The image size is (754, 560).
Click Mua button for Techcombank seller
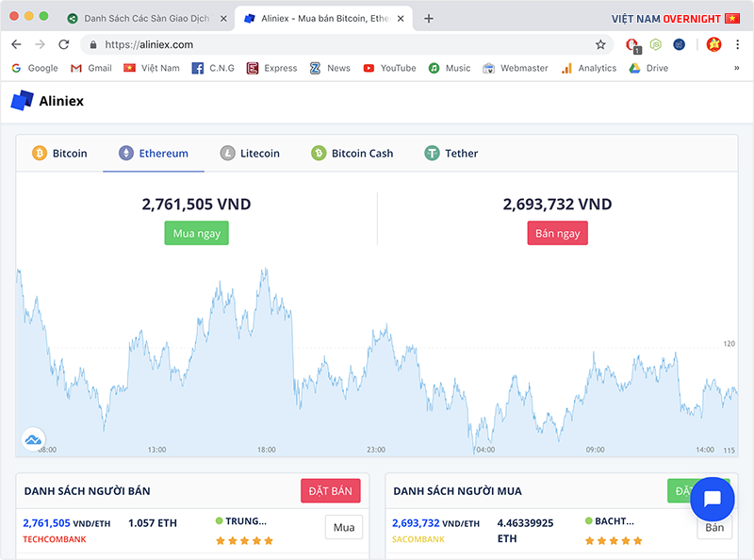[344, 527]
